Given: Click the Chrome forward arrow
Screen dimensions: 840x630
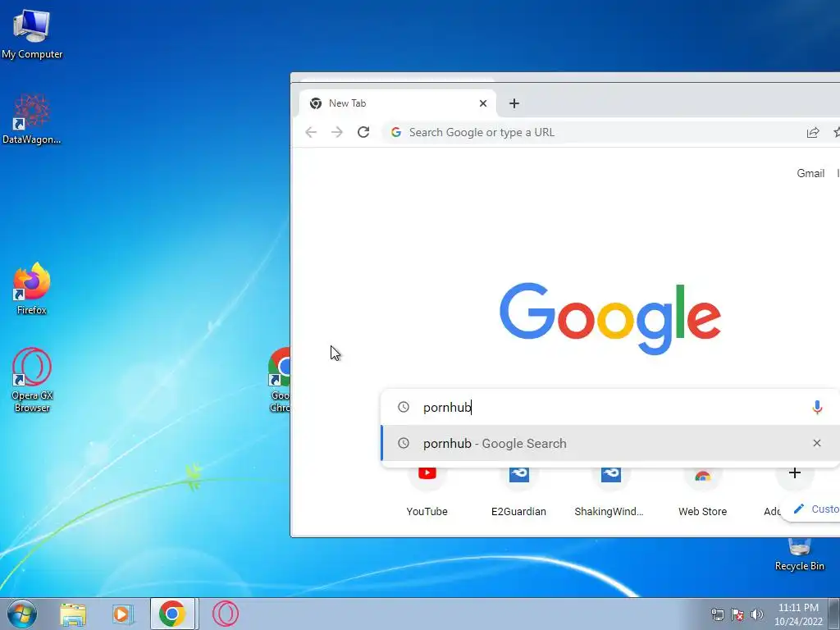Looking at the screenshot, I should pyautogui.click(x=337, y=132).
